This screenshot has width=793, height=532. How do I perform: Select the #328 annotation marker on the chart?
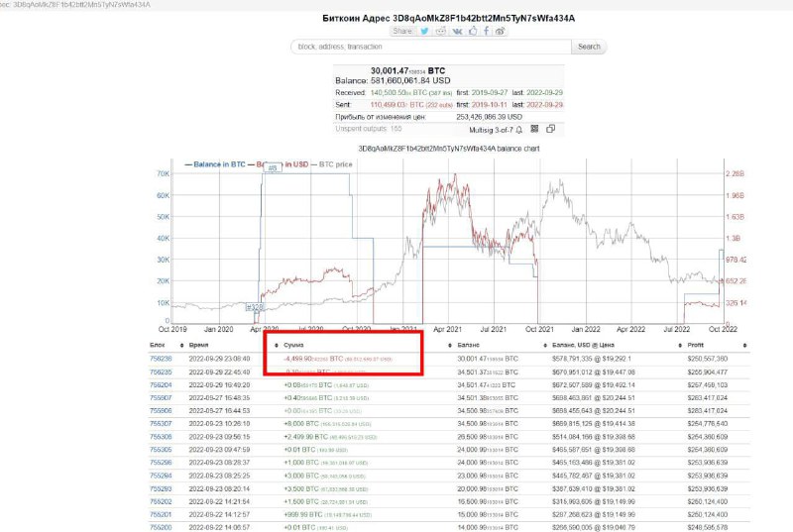pyautogui.click(x=255, y=307)
